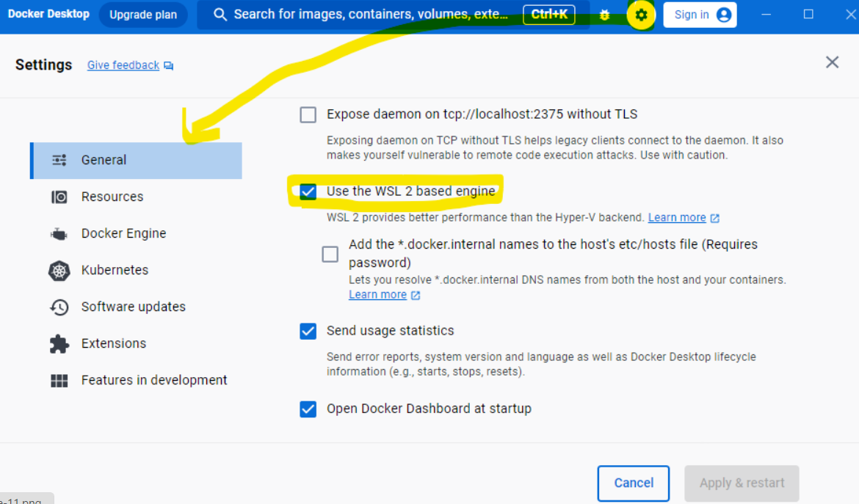
Task: Open Learn more link under docker.internal option
Action: (378, 294)
